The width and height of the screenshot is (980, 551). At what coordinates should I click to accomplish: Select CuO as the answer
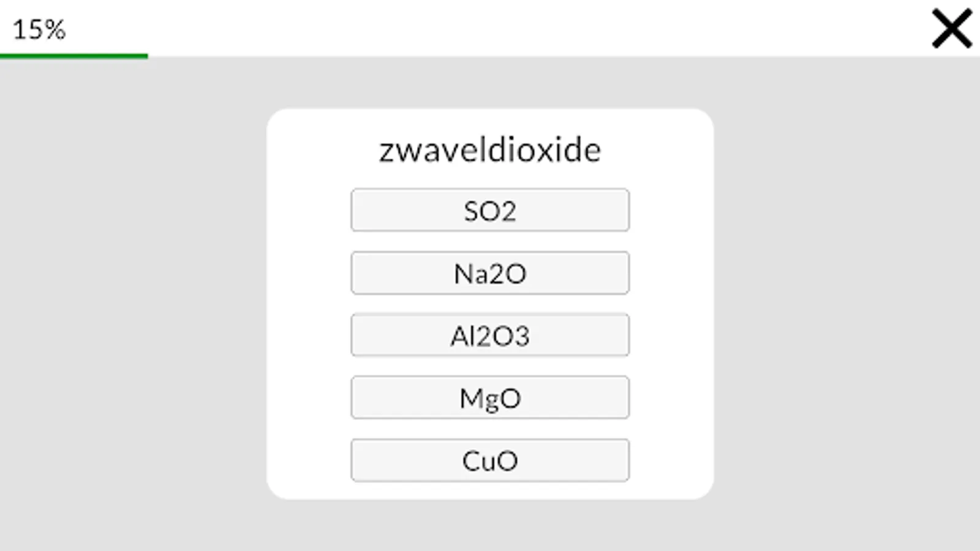(489, 460)
